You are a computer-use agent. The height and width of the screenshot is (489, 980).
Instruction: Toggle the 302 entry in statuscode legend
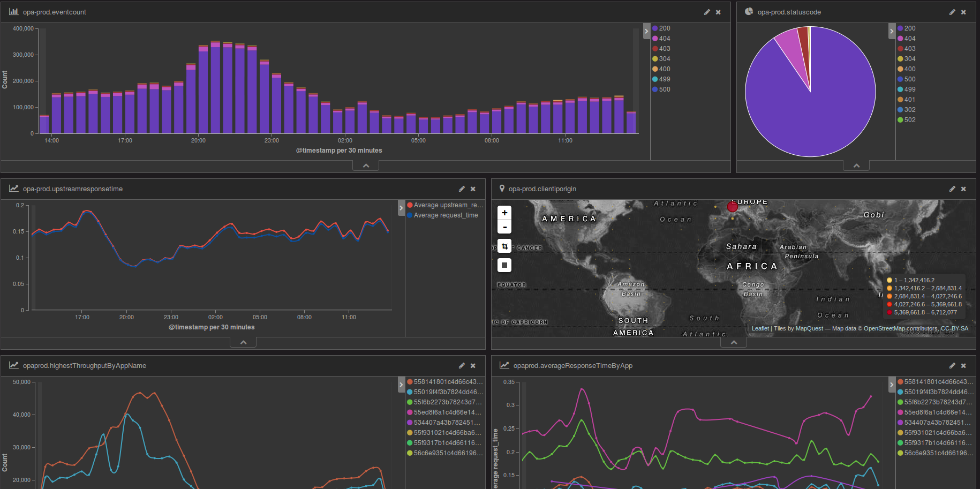pos(907,110)
